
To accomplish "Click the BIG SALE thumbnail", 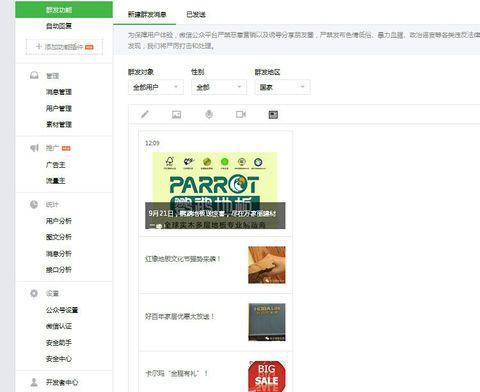I will pos(267,376).
